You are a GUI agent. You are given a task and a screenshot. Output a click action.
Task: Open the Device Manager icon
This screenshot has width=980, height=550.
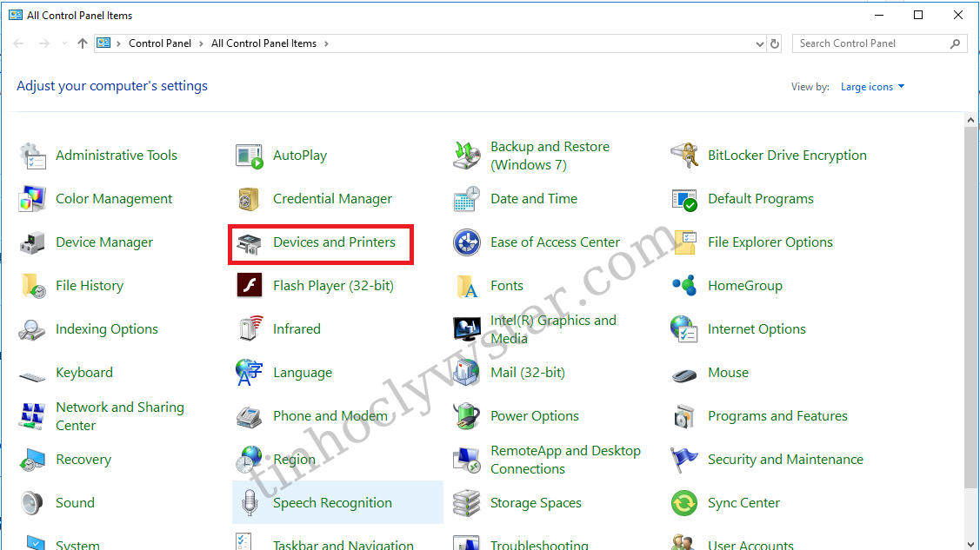click(32, 243)
